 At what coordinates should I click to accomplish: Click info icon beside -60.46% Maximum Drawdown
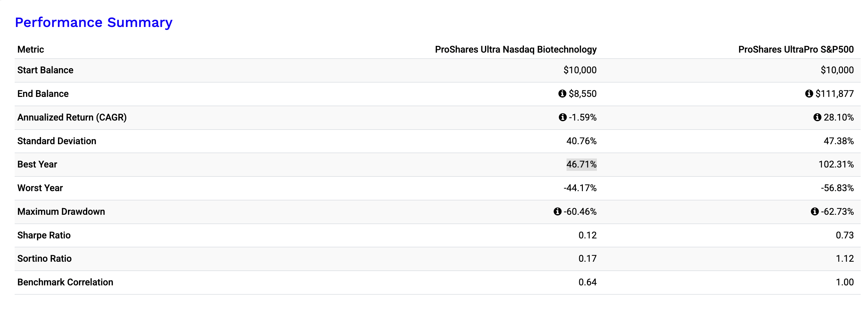pyautogui.click(x=557, y=211)
